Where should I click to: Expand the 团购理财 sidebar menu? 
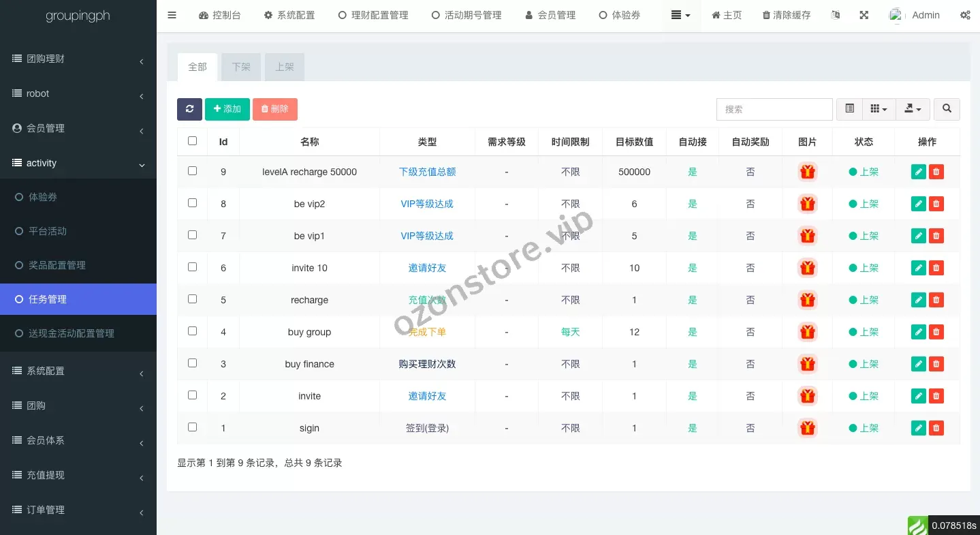point(78,59)
